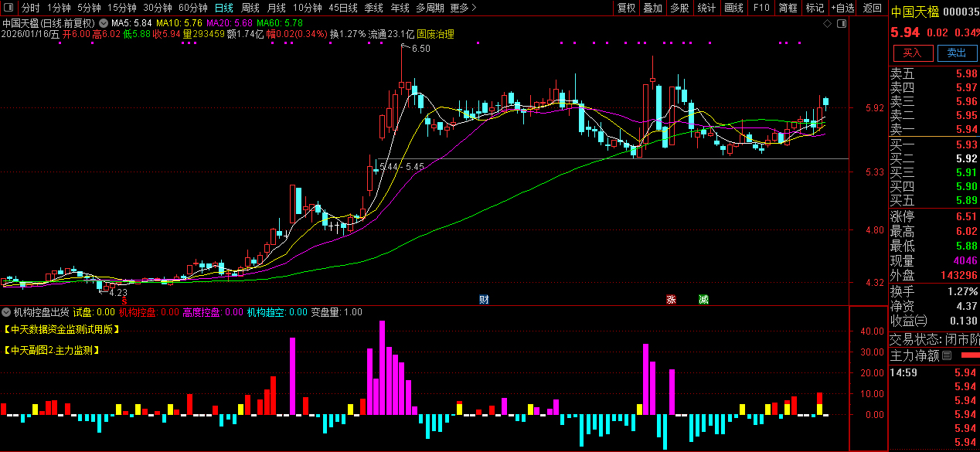Click the 买五 bid price 5.89
This screenshot has width=980, height=452.
click(x=966, y=200)
